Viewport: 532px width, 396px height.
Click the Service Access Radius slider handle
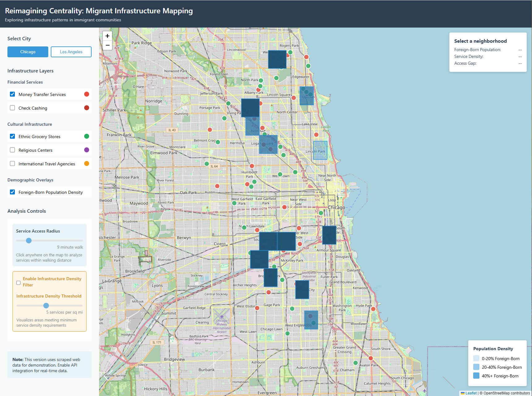[x=29, y=241]
